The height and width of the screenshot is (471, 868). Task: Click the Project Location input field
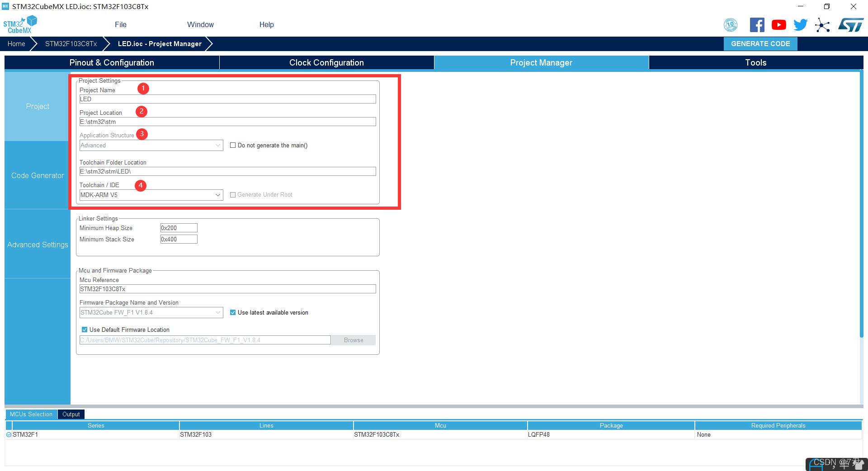[x=227, y=122]
